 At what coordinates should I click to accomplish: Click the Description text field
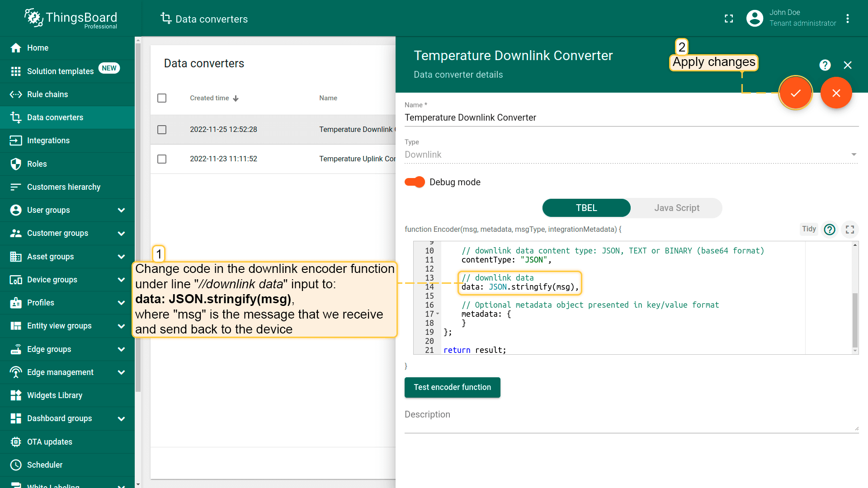click(631, 420)
